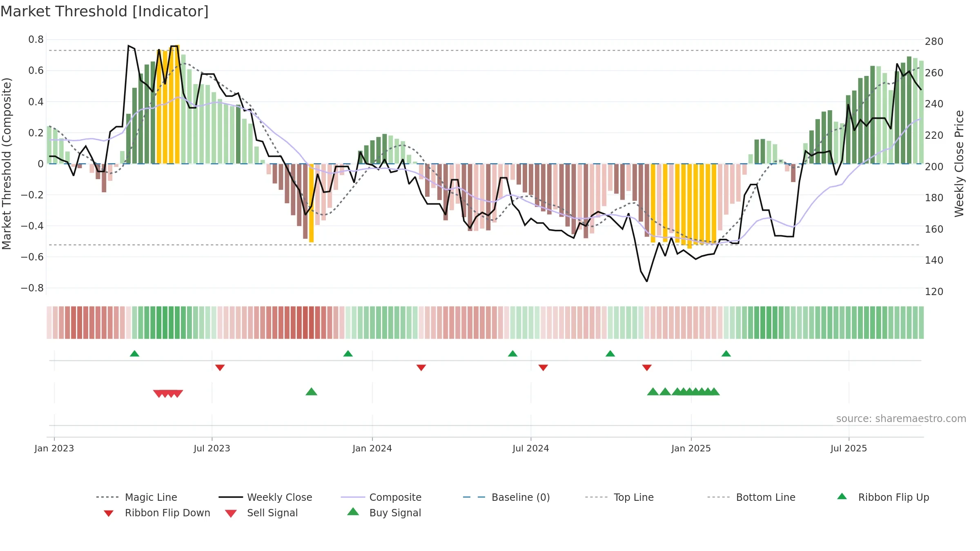980x551 pixels.
Task: Click the first Buy Signal triangle in late 2024
Action: (x=653, y=392)
